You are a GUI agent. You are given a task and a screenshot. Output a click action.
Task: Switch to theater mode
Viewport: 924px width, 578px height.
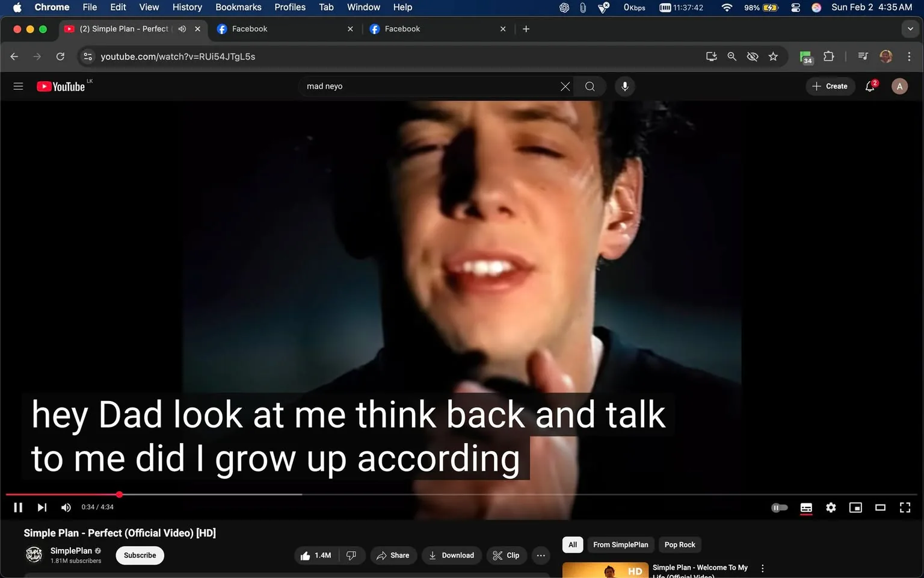coord(880,508)
